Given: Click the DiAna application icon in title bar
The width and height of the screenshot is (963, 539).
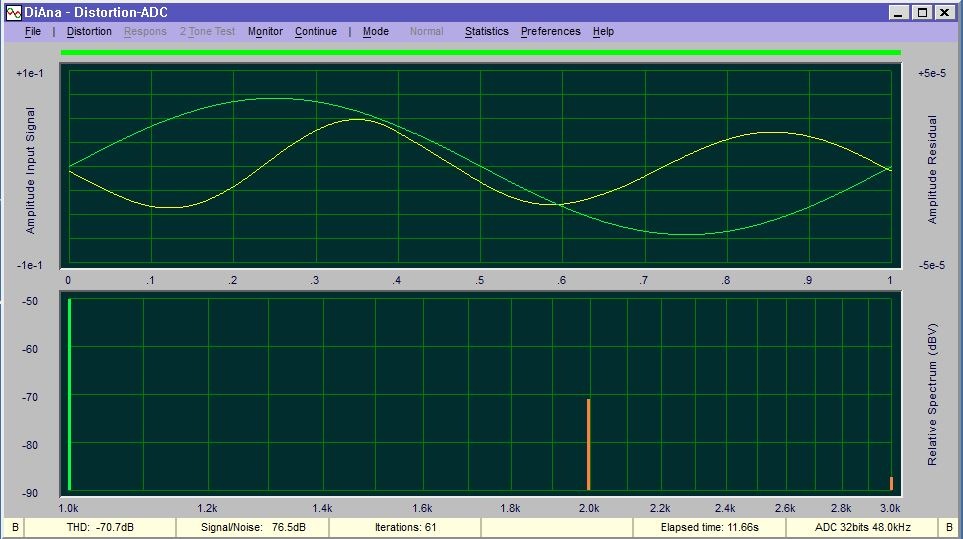Looking at the screenshot, I should pos(14,12).
